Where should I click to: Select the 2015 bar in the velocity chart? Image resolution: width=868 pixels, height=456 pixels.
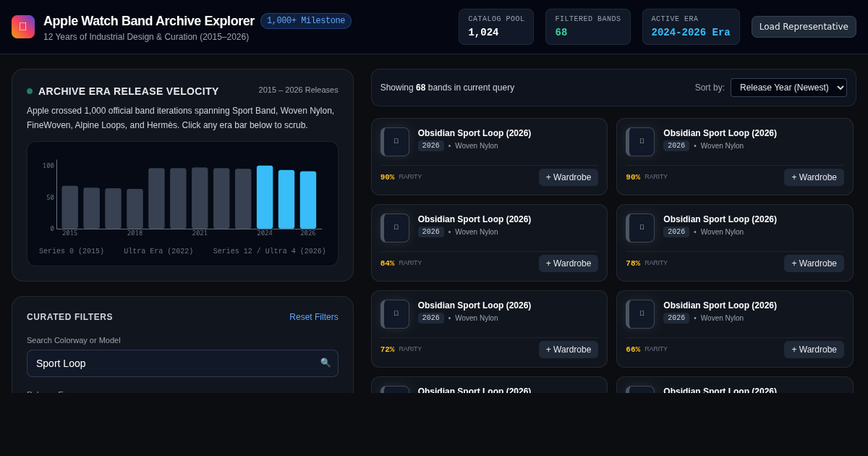click(69, 207)
